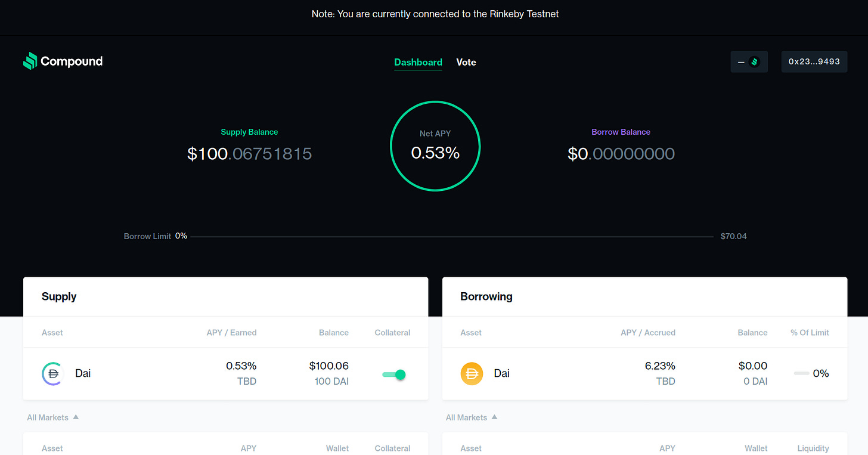Click the Liquidity column header

pos(813,448)
